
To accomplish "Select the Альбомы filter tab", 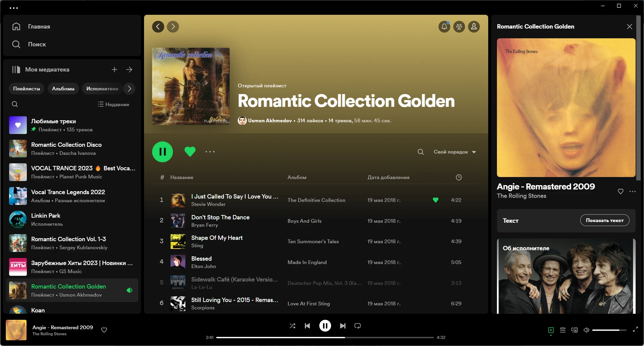I will (63, 89).
